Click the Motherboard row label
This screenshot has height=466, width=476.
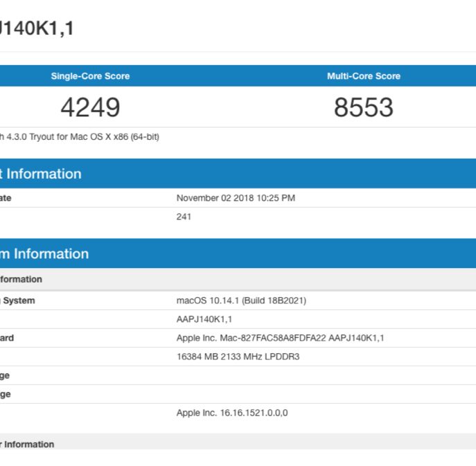point(7,338)
